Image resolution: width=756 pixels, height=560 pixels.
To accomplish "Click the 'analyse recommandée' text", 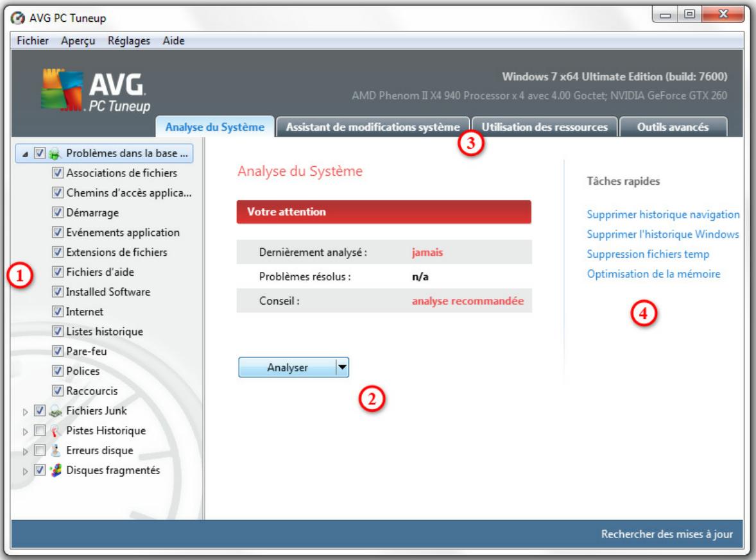I will click(x=467, y=301).
